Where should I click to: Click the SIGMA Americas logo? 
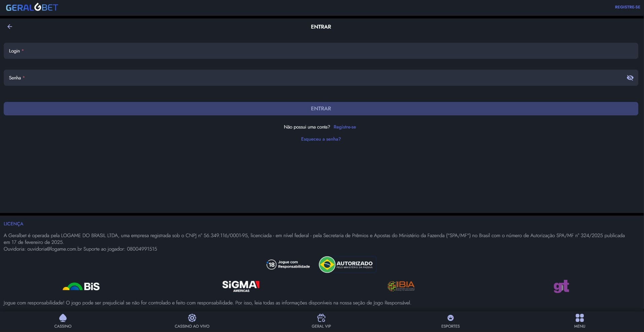click(x=240, y=286)
